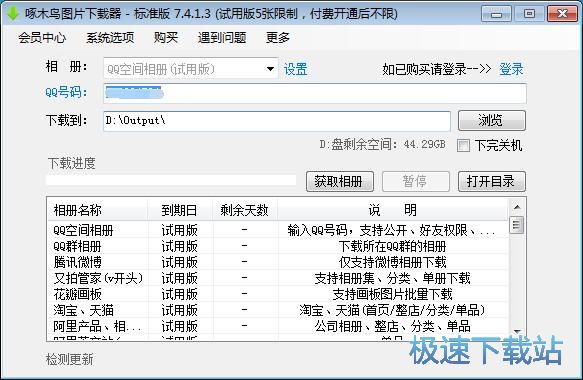The image size is (583, 380).
Task: Maximize the window
Action: 529,14
